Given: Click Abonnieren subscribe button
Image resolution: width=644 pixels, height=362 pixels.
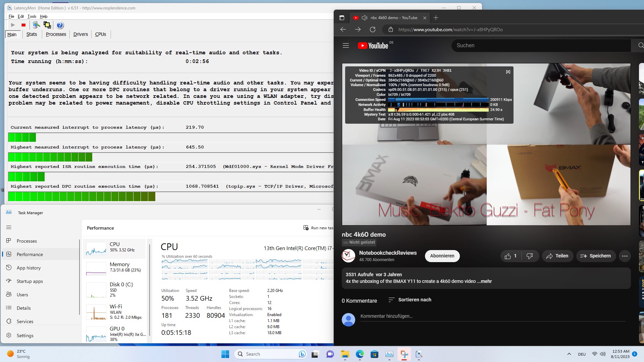Looking at the screenshot, I should [x=442, y=256].
